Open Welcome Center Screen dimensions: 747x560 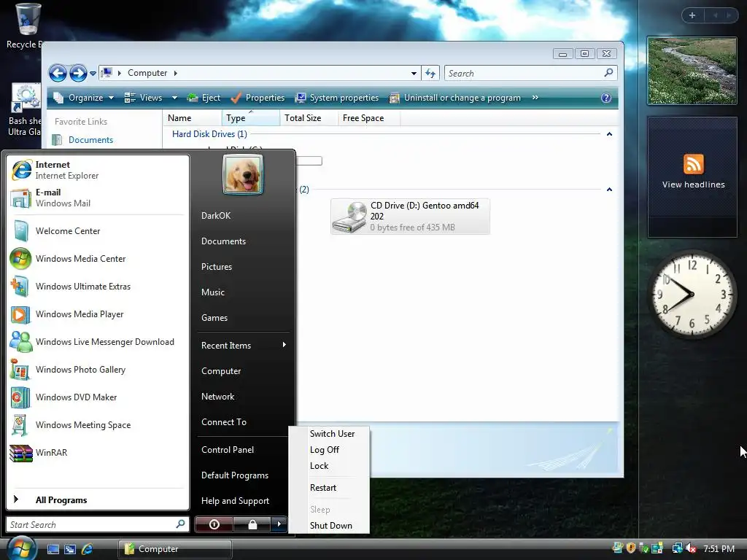(98, 231)
